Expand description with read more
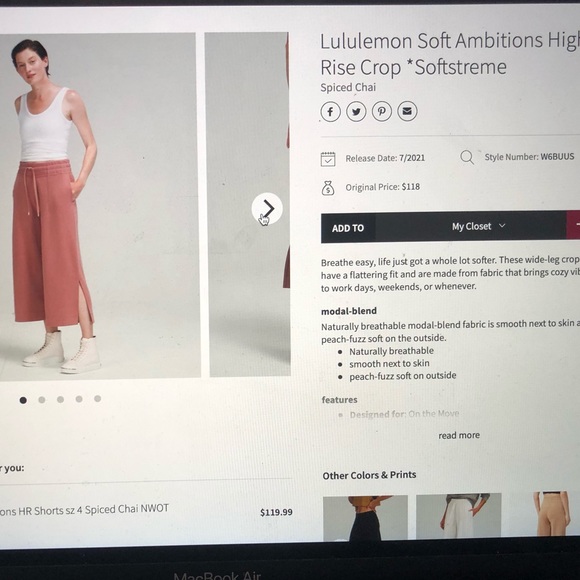Viewport: 580px width, 580px height. pyautogui.click(x=459, y=435)
